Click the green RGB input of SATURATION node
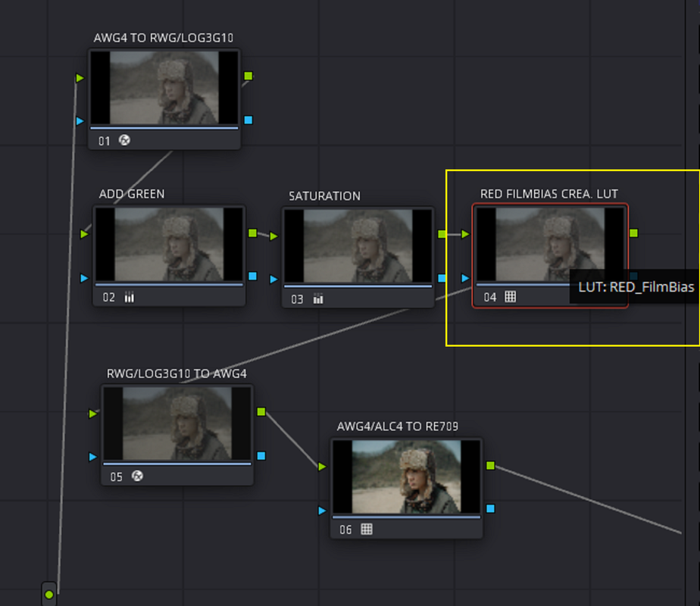The height and width of the screenshot is (606, 700). pos(273,236)
